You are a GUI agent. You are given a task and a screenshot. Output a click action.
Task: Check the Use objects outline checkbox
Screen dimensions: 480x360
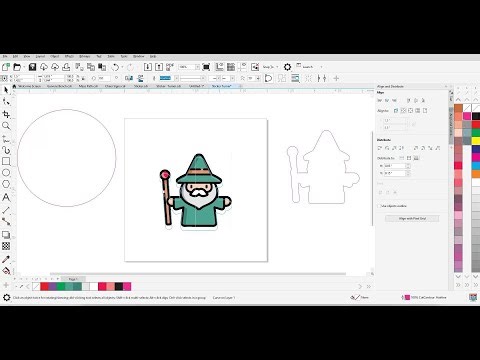click(x=379, y=206)
